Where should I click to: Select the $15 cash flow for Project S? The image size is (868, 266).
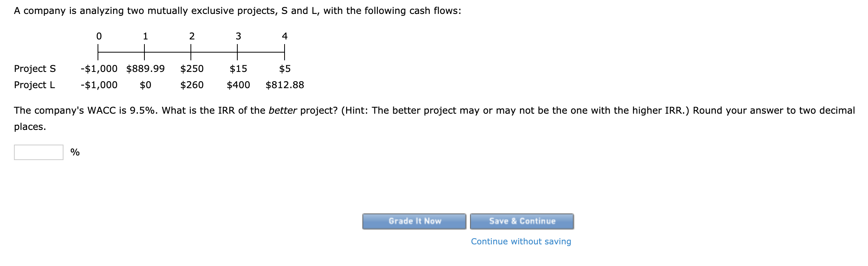[238, 68]
